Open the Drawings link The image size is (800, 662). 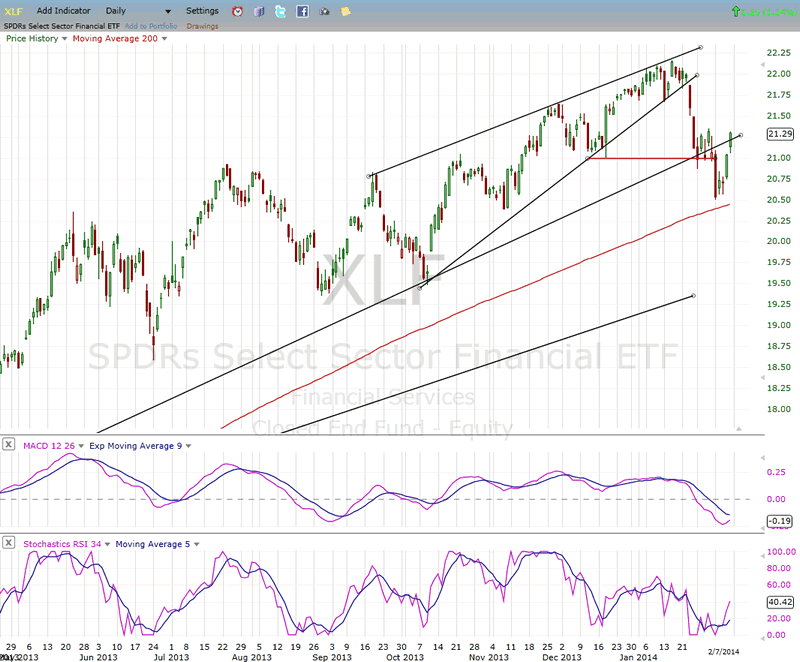202,26
